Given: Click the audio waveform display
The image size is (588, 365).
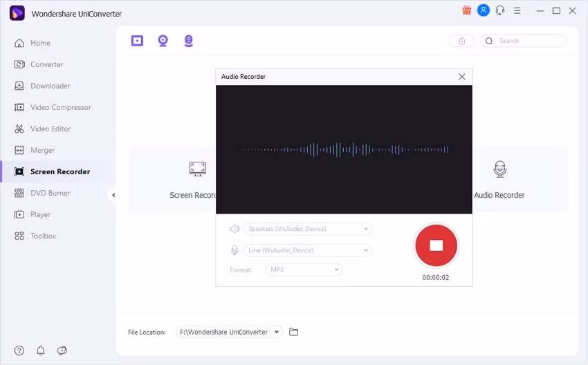Looking at the screenshot, I should [344, 150].
